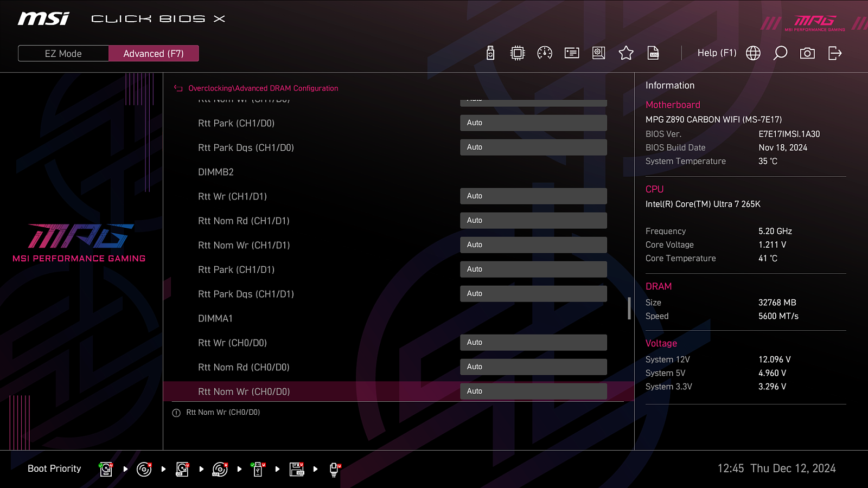This screenshot has height=488, width=868.
Task: Click the DIMMA1 section heading
Action: 215,318
